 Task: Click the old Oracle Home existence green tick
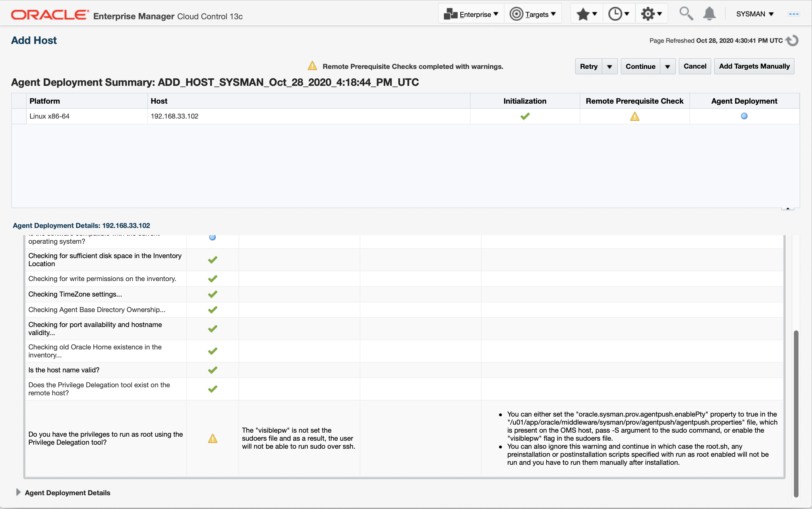click(x=212, y=351)
